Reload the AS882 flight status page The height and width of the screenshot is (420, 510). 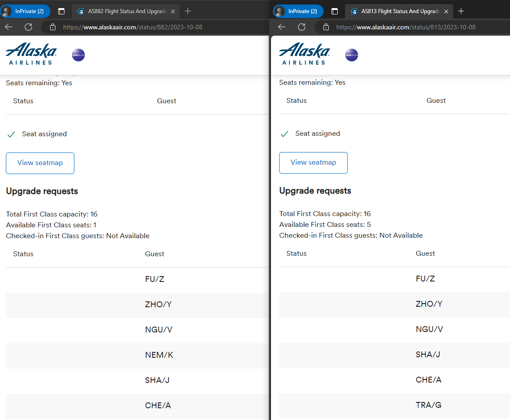tap(28, 27)
